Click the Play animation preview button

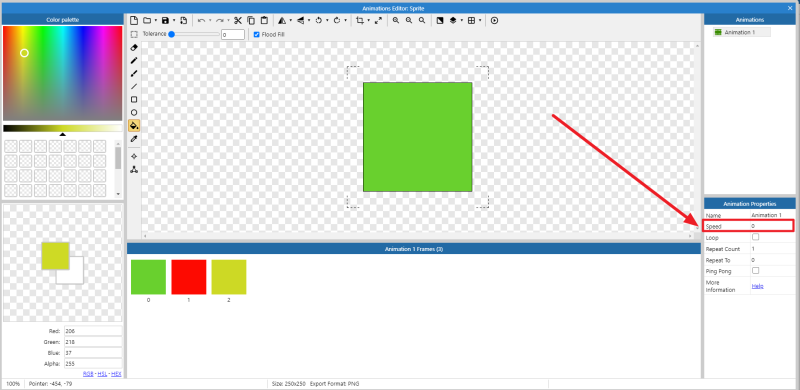point(494,20)
